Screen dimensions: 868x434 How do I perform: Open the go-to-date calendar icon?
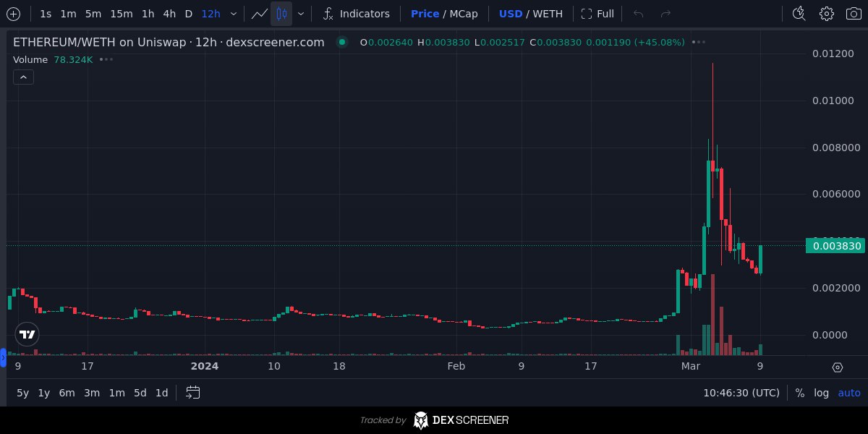click(x=192, y=393)
